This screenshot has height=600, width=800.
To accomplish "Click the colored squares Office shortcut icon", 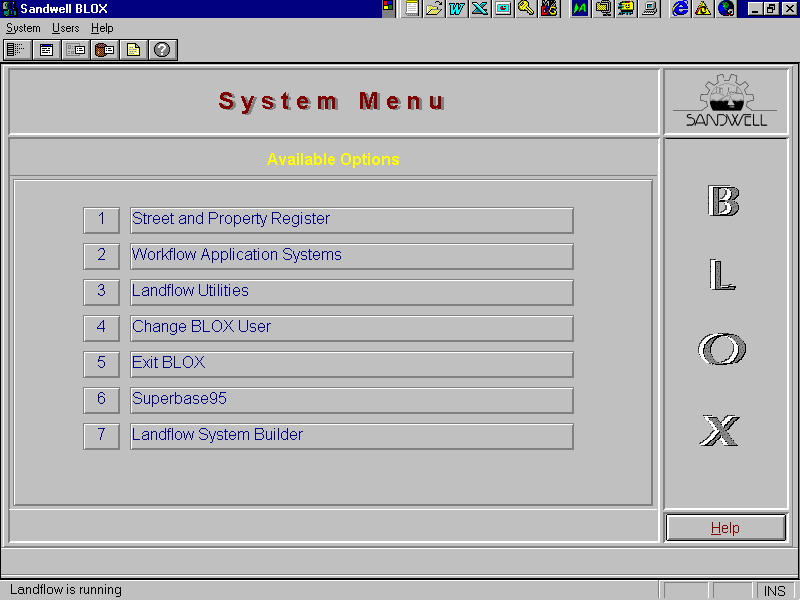I will point(388,7).
